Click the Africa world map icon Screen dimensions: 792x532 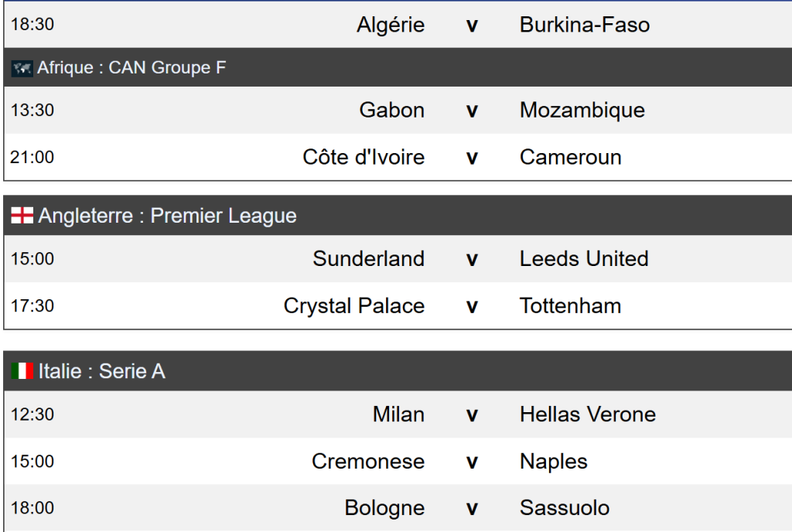(22, 68)
